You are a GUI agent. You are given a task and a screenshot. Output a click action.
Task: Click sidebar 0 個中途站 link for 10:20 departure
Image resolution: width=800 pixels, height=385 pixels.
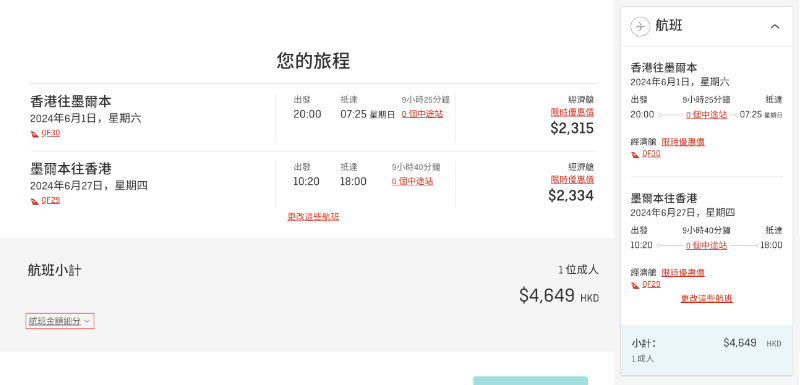point(706,245)
